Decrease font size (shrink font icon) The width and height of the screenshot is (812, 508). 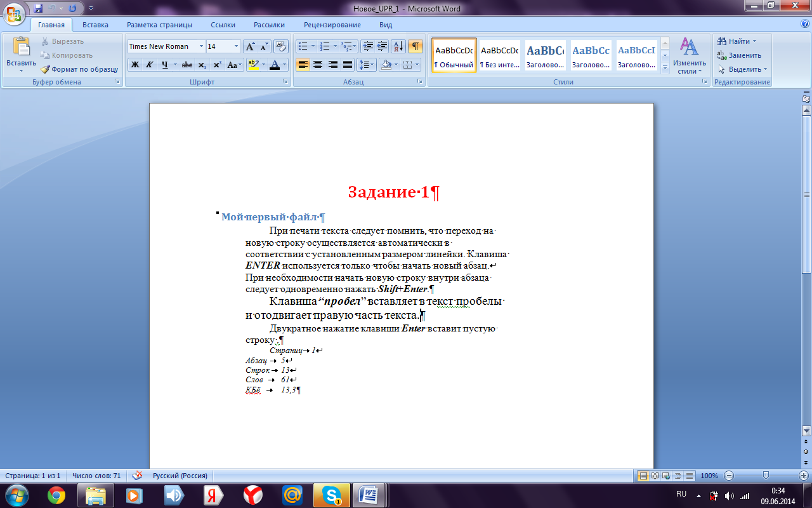tap(264, 46)
